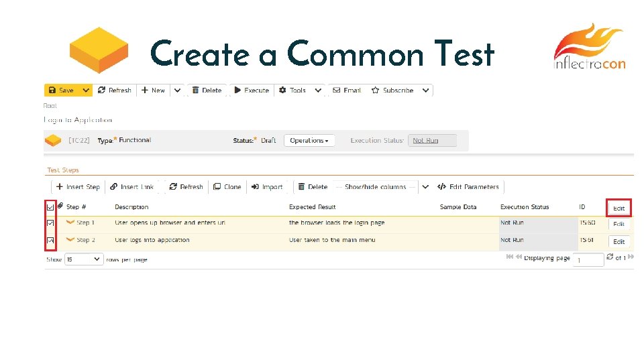Screen dimensions: 644x362
Task: Uncheck the Step 1 row checkbox
Action: tap(50, 223)
